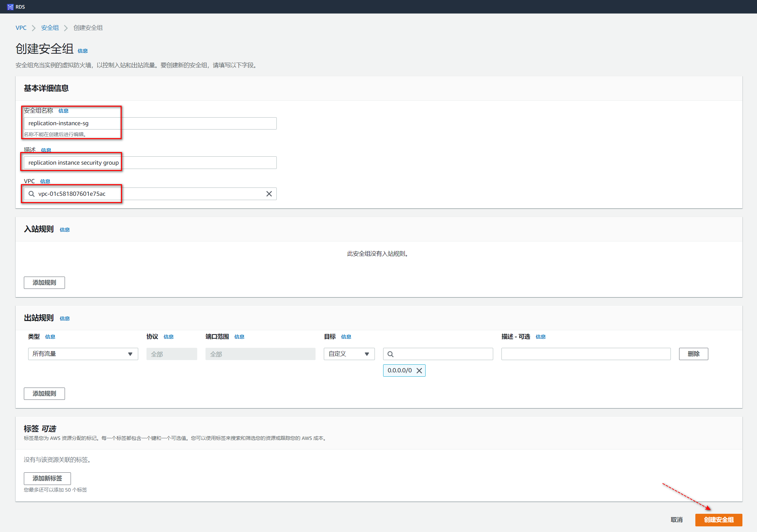Screen dimensions: 757x532
Task: Go to VPC breadcrumb
Action: (x=21, y=28)
